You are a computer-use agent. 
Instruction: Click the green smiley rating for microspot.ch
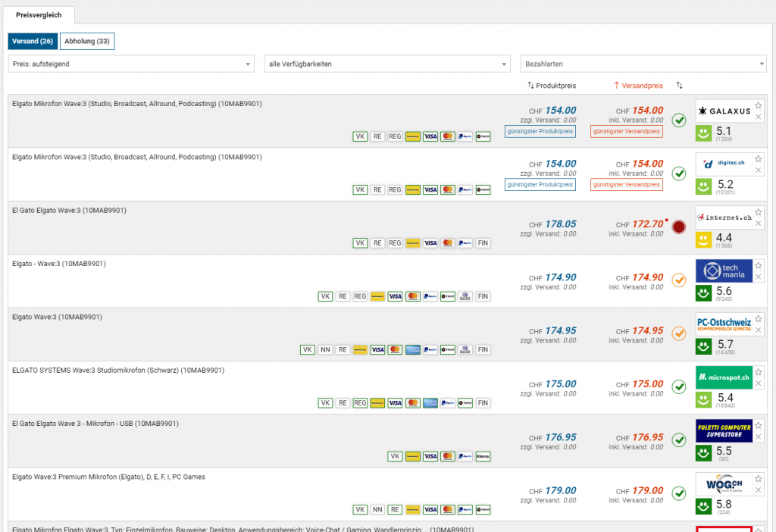point(705,399)
